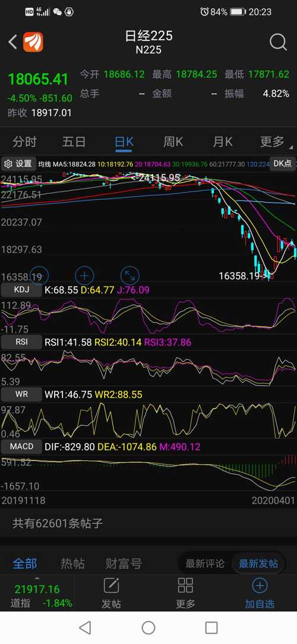Tap the 发帖 compose post icon
297x644 pixels.
[x=111, y=593]
